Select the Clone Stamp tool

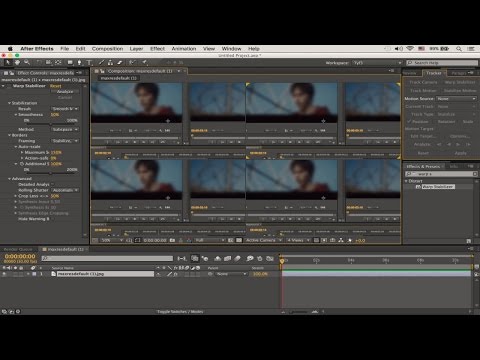tap(110, 62)
